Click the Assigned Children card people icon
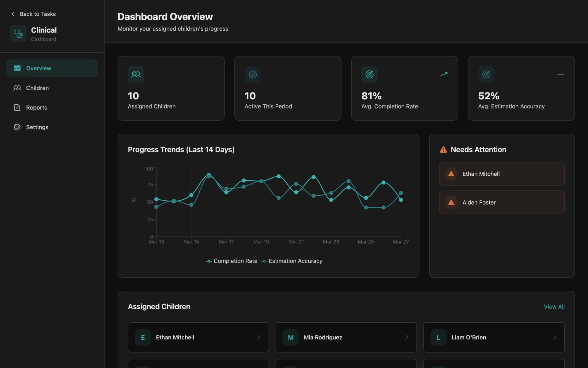Viewport: 588px width, 368px height. point(136,75)
